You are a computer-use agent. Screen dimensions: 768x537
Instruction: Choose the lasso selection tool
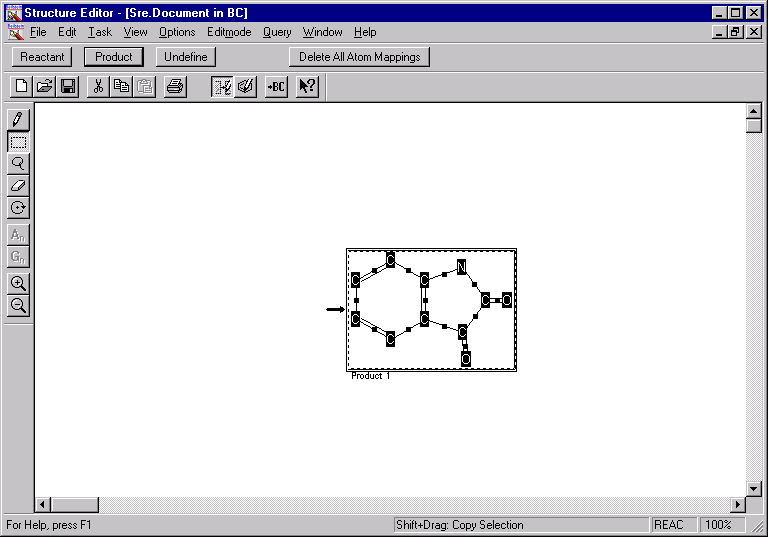[x=18, y=164]
